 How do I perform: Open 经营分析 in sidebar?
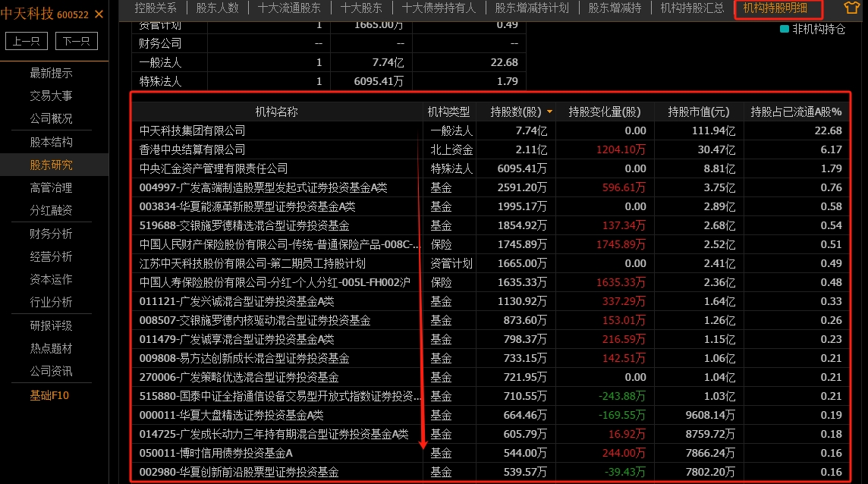(51, 256)
